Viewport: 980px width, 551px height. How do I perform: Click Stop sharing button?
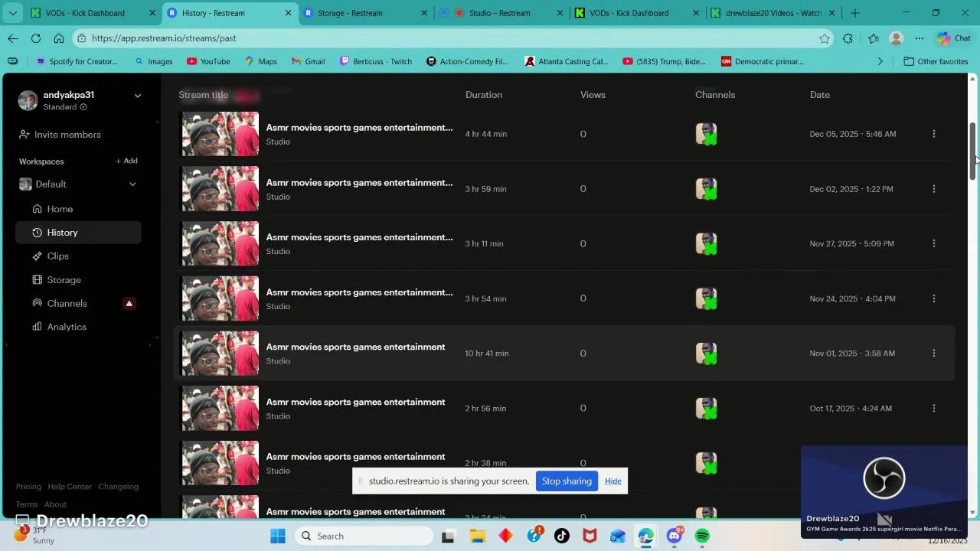pyautogui.click(x=567, y=481)
